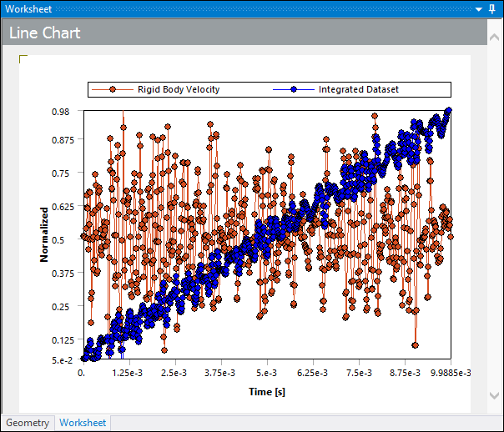The height and width of the screenshot is (432, 504).
Task: Click the scroll down arrow of the worksheet
Action: (494, 395)
